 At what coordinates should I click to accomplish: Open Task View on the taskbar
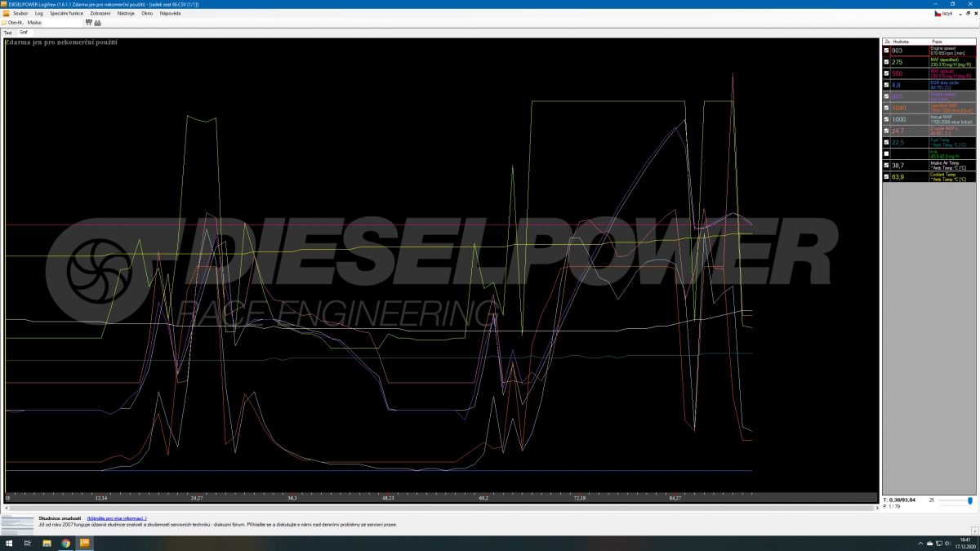click(28, 543)
